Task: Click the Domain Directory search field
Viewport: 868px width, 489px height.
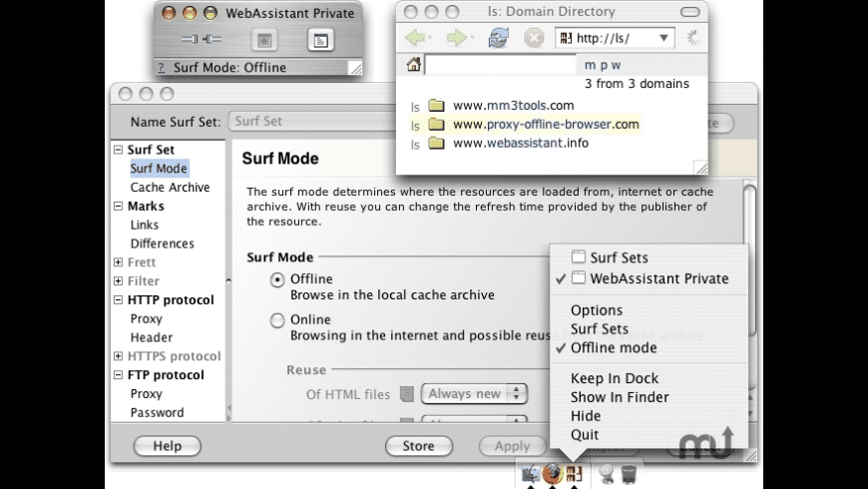Action: (x=501, y=65)
